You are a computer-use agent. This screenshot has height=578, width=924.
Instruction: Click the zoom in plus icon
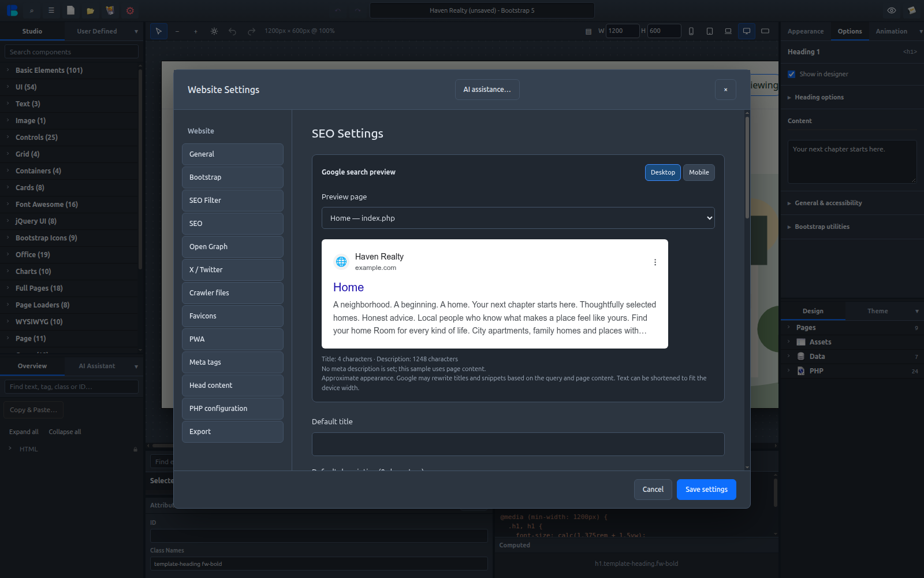coord(196,31)
